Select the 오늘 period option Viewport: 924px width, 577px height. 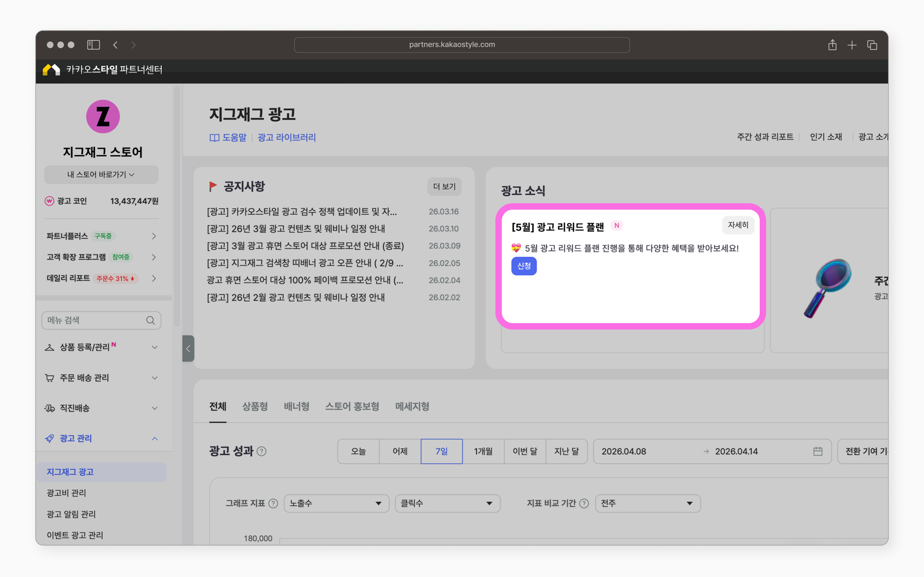(x=358, y=451)
